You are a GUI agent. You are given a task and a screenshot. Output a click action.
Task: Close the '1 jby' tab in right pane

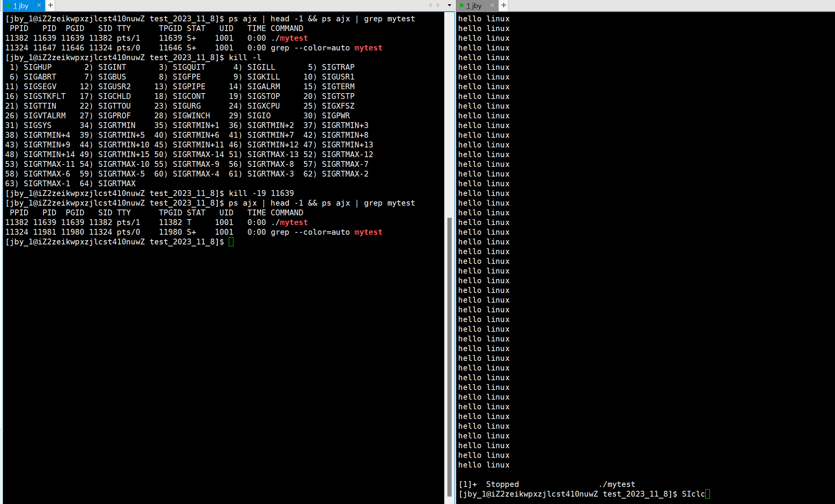coord(492,5)
